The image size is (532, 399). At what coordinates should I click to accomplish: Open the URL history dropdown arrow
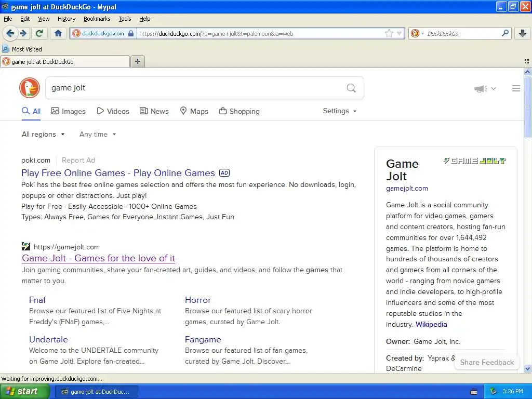pos(400,33)
